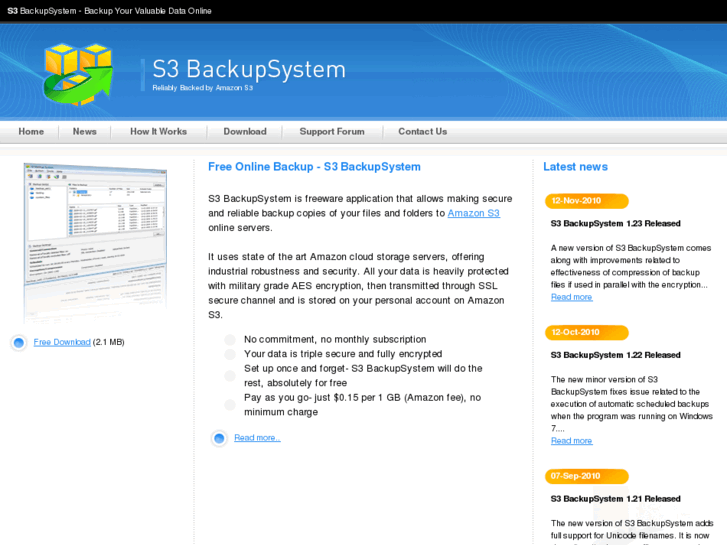Click the 12-Oct-2010 date badge
The height and width of the screenshot is (545, 727).
587,333
